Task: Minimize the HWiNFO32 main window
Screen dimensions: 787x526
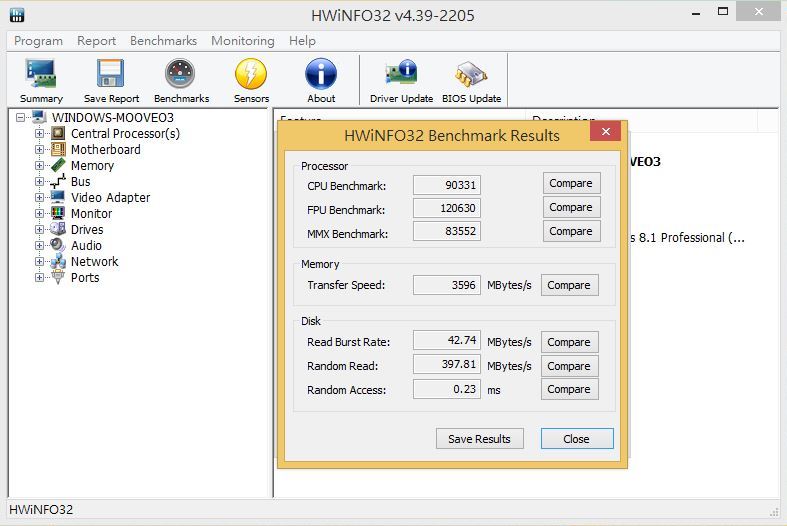Action: [x=696, y=13]
